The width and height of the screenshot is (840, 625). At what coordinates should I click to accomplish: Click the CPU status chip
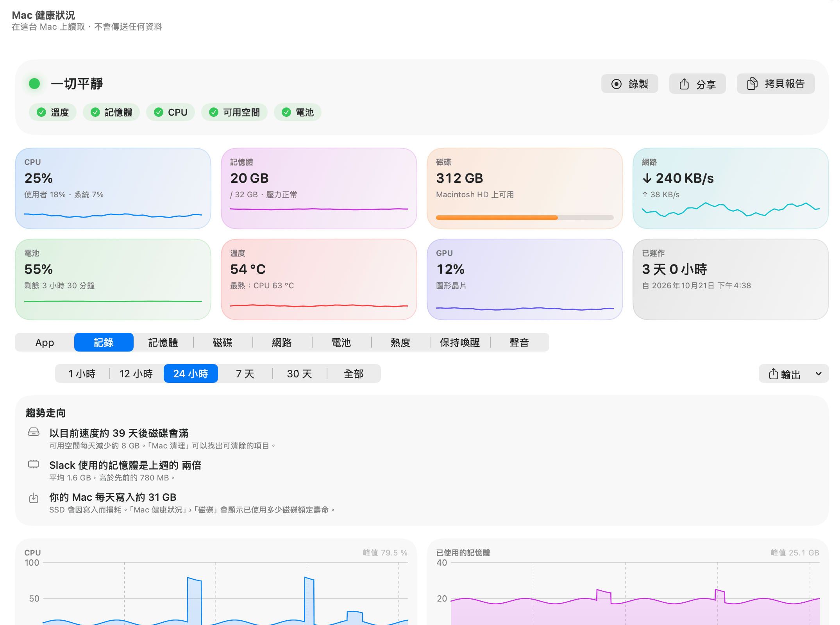pos(170,112)
